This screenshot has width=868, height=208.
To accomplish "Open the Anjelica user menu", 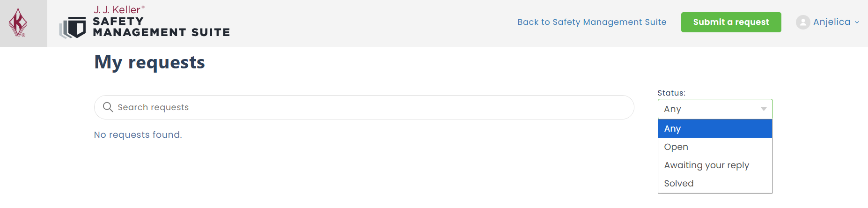I will [x=831, y=22].
